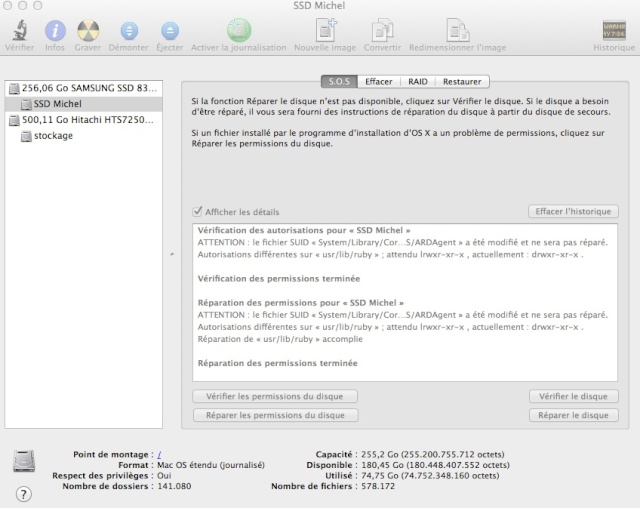The height and width of the screenshot is (508, 640).
Task: Click the Nombre de fichiers value 578.172
Action: click(x=378, y=486)
